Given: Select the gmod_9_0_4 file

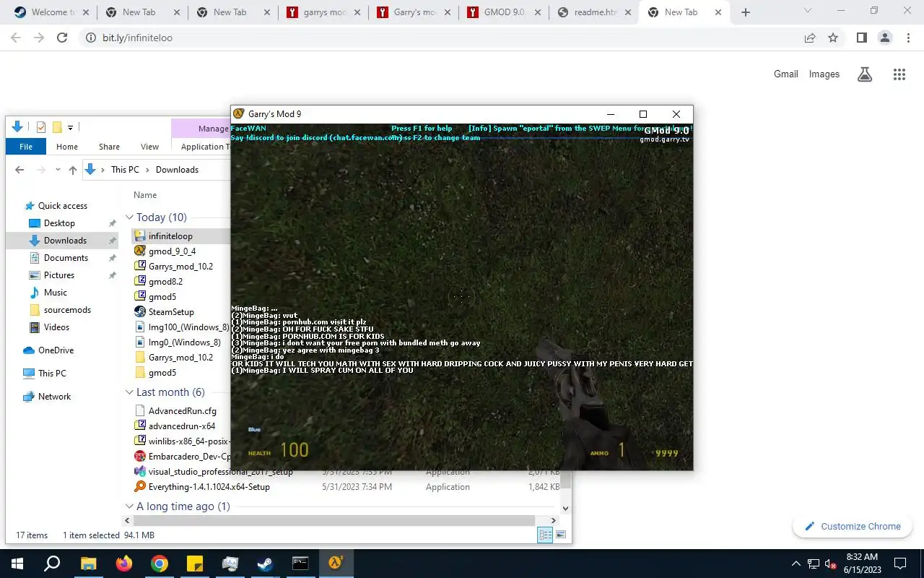Looking at the screenshot, I should pos(172,251).
